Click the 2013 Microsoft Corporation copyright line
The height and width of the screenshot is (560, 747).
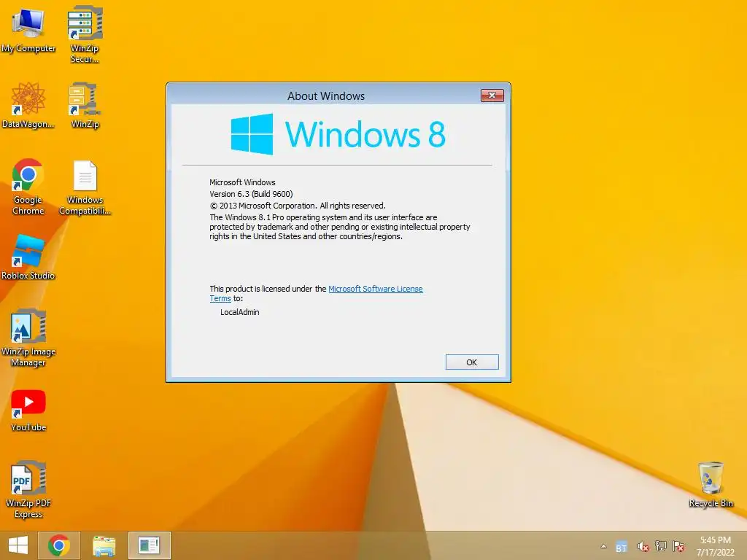[298, 206]
